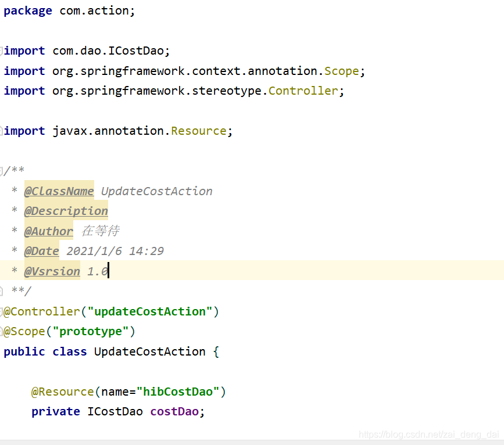Click fold marker beside @Scope annotation
The image size is (504, 445).
[x=1, y=332]
